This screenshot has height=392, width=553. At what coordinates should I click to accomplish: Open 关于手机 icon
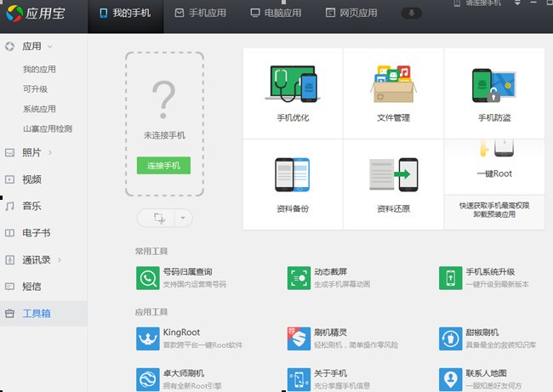(x=299, y=379)
